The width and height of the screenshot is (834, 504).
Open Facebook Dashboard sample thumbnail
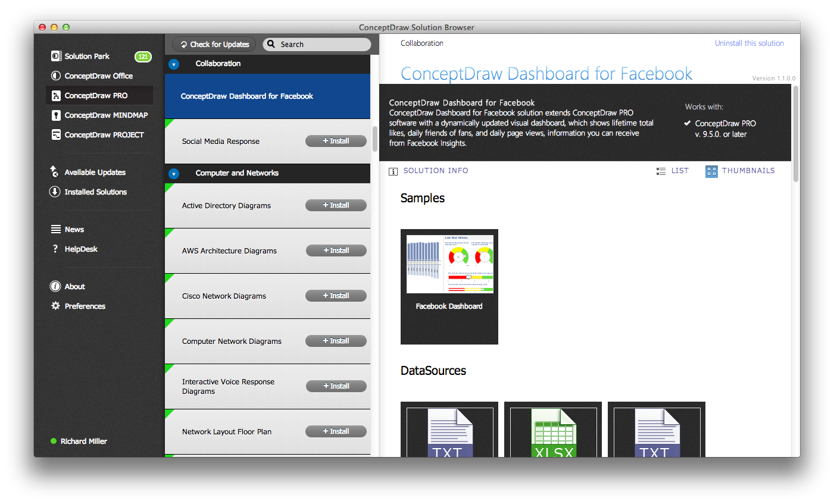tap(449, 287)
